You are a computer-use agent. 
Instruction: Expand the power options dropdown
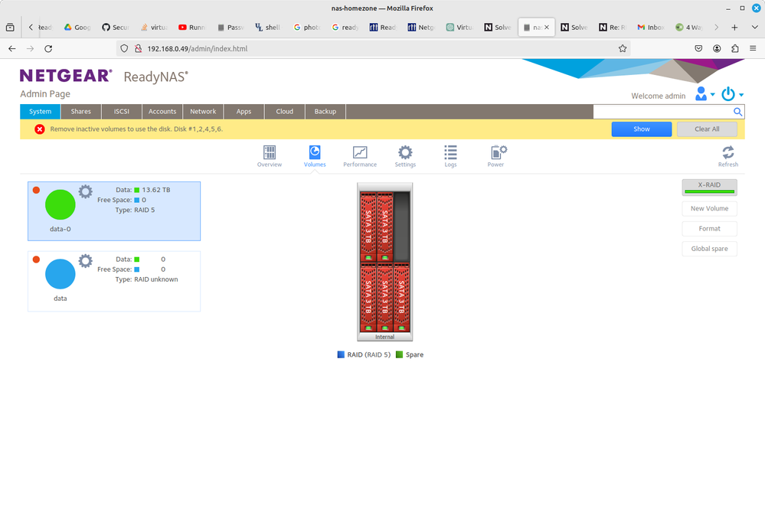(732, 94)
